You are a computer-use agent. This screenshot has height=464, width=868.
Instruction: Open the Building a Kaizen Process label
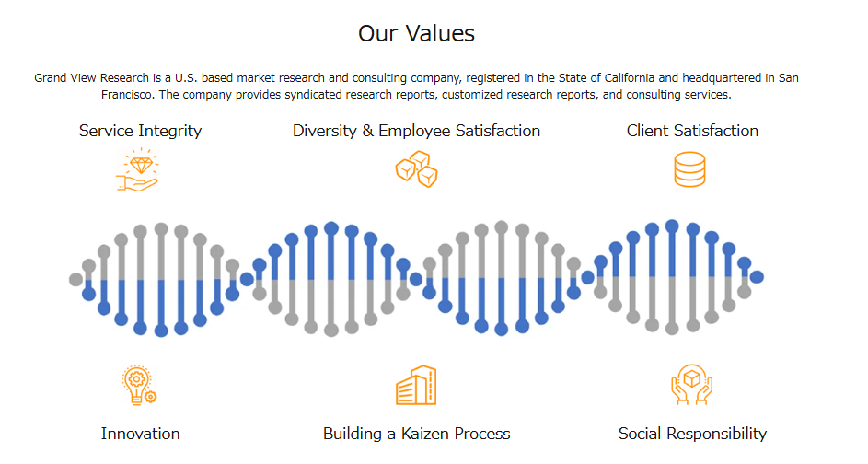tap(416, 434)
